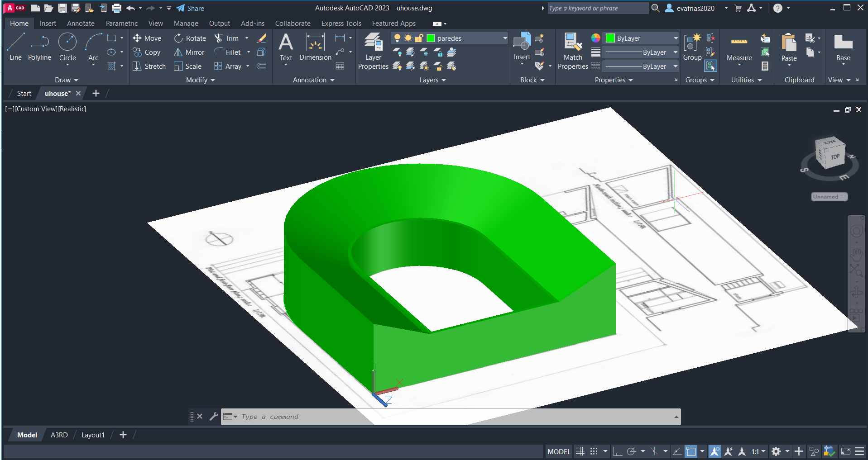Open the ByLayer color dropdown
This screenshot has width=868, height=460.
676,38
